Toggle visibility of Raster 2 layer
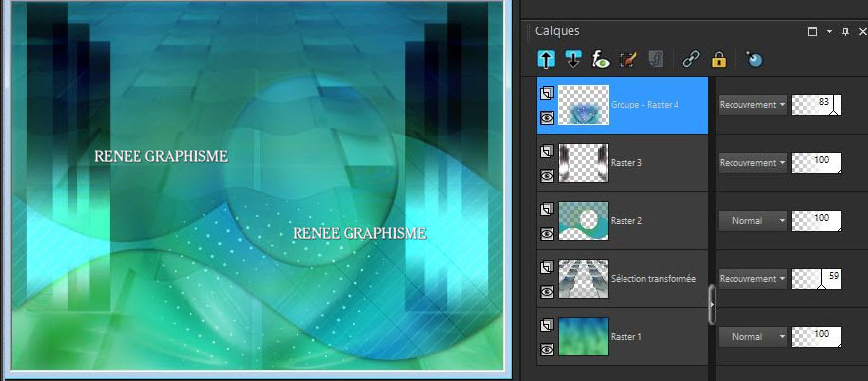 (x=547, y=234)
